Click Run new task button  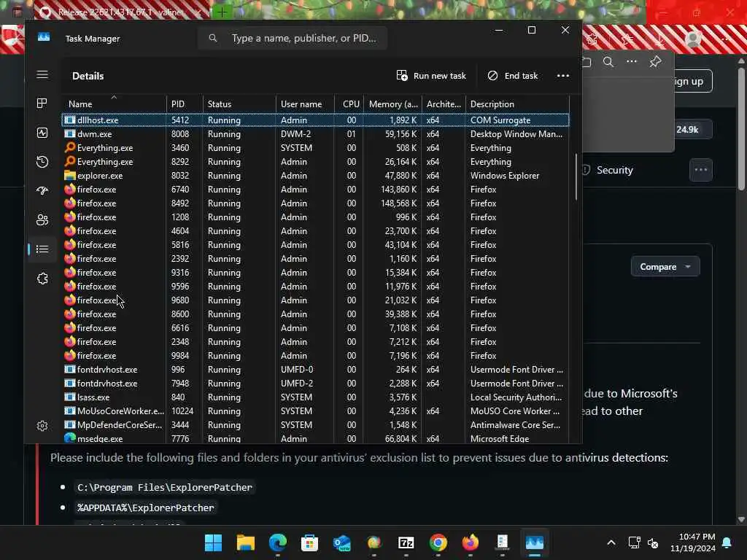click(x=431, y=76)
